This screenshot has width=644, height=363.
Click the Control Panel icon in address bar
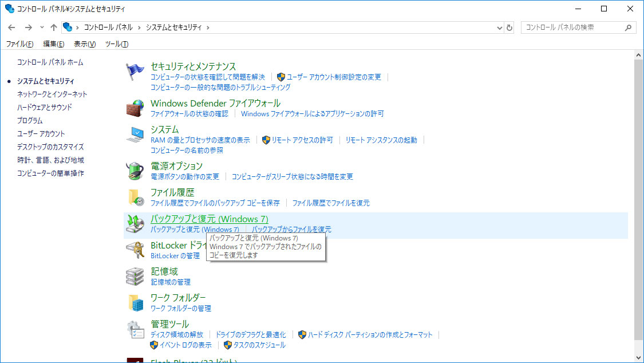(x=68, y=27)
